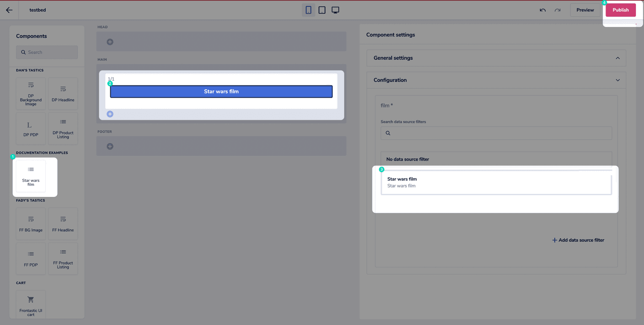Screen dimensions: 644x325
Task: Select the DP Product Listing component
Action: pos(63,128)
